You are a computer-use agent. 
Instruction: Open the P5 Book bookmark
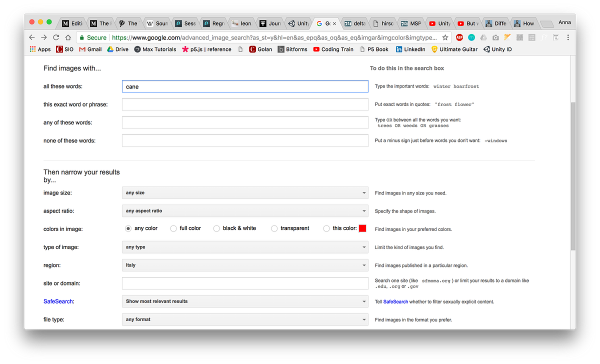pyautogui.click(x=373, y=49)
